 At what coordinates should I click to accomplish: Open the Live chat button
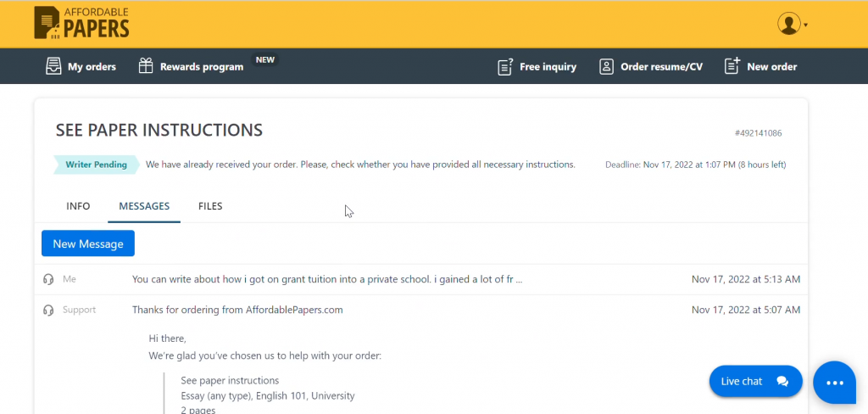[754, 382]
